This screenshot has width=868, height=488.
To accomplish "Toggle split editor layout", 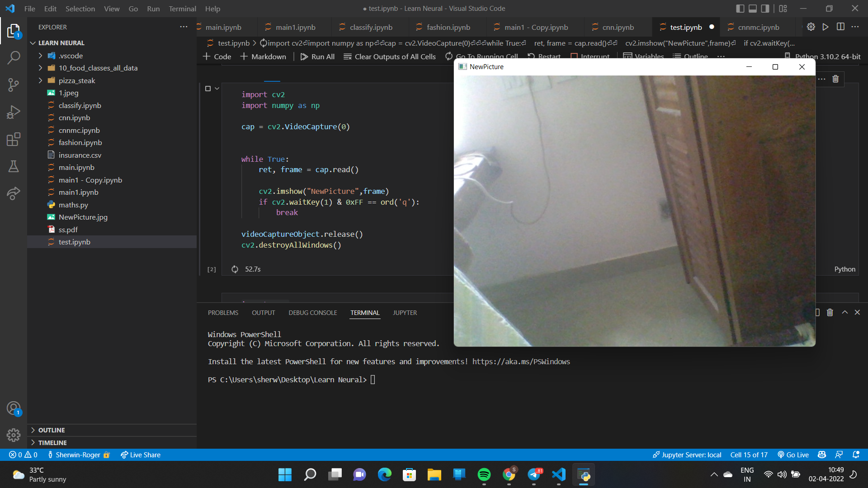I will [x=840, y=27].
